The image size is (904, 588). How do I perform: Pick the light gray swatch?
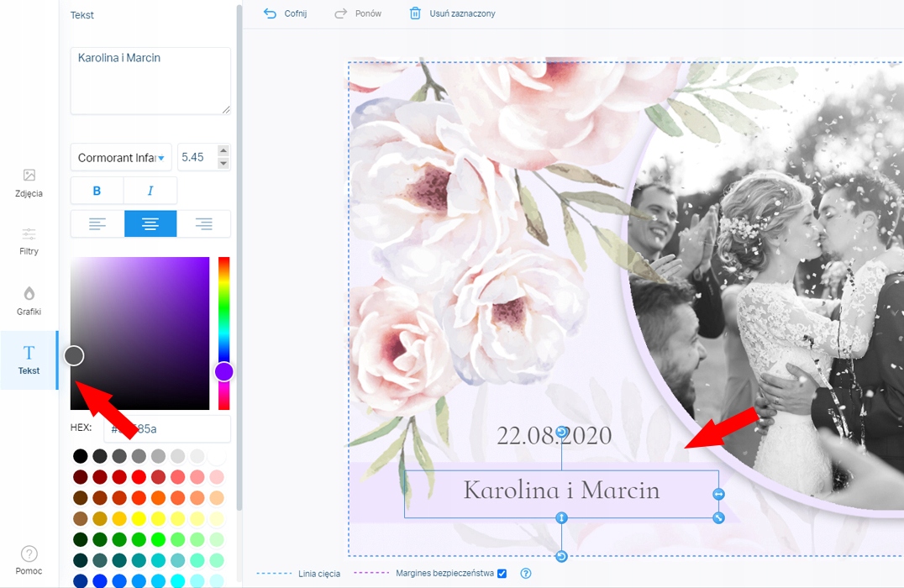click(x=178, y=456)
